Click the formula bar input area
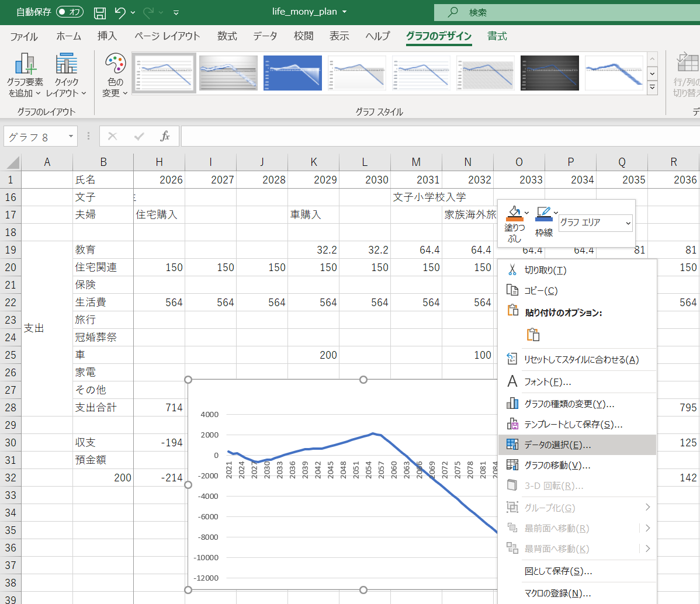Image resolution: width=700 pixels, height=604 pixels. pyautogui.click(x=440, y=136)
